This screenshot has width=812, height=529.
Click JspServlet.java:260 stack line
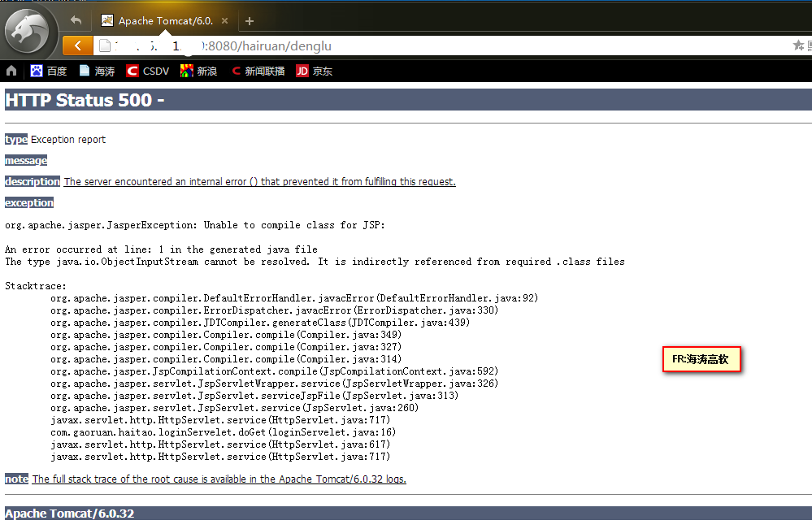tap(235, 408)
